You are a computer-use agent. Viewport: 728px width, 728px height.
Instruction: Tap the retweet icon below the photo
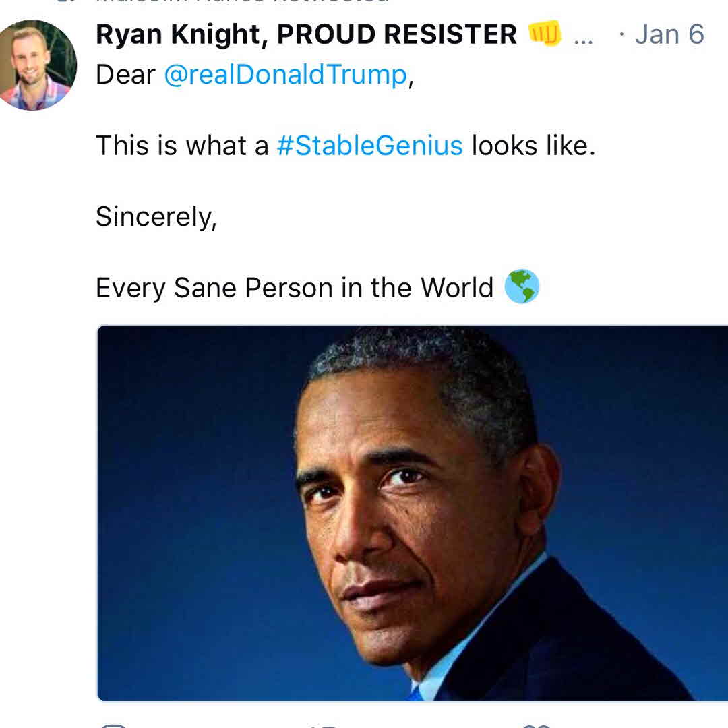[323, 725]
